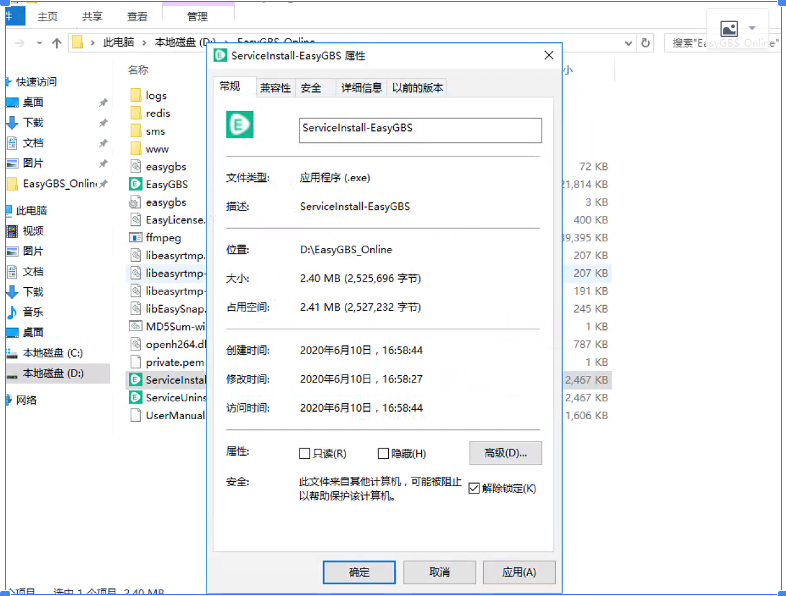Screen dimensions: 786x596
Task: Open 音乐 in navigation pane
Action: pyautogui.click(x=33, y=312)
